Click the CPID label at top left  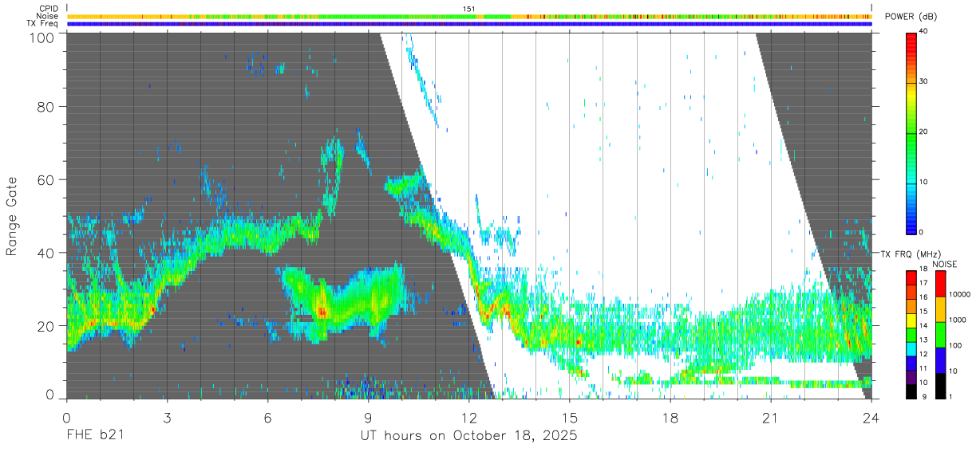tap(48, 9)
